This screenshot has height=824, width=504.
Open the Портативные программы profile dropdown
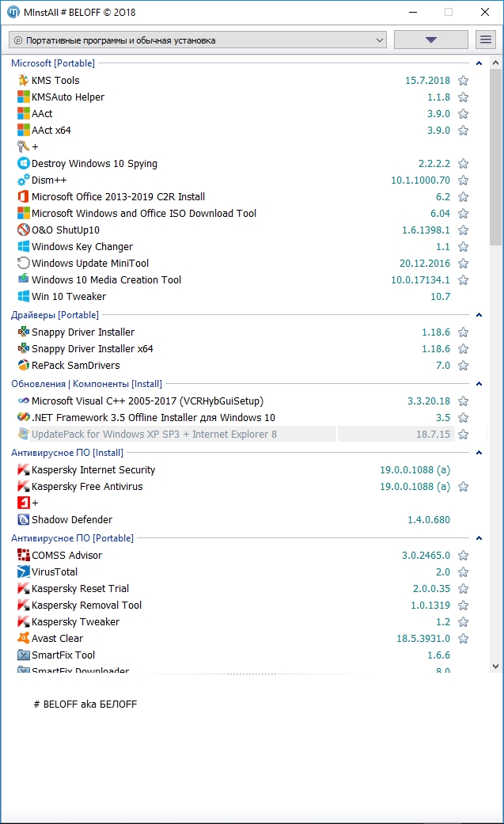[x=198, y=40]
